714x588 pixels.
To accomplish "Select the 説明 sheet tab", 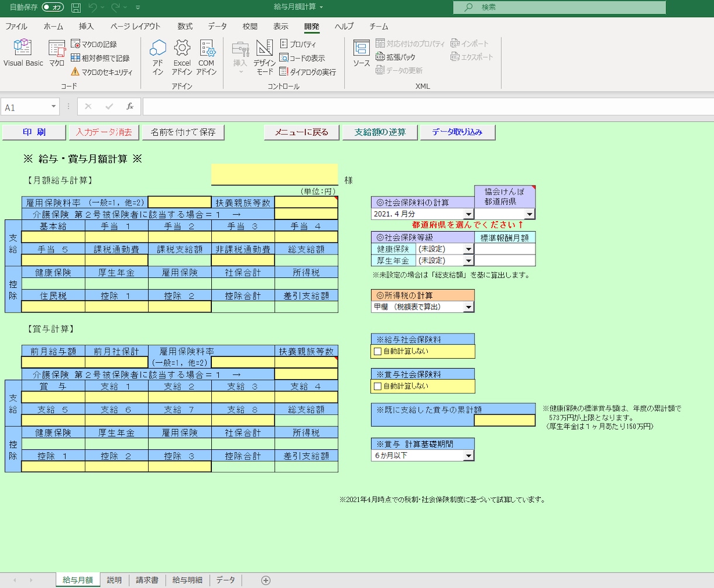I will click(114, 580).
